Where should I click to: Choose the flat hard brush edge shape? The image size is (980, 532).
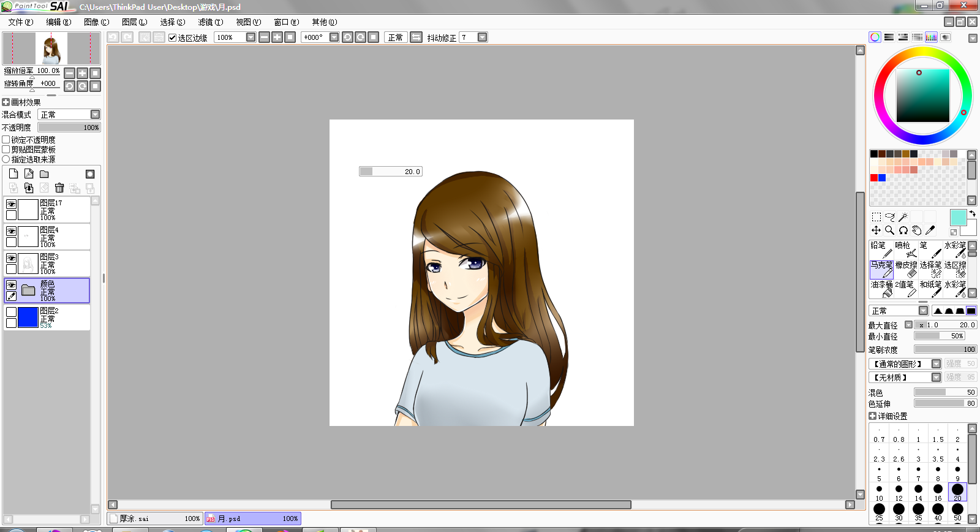(x=971, y=311)
